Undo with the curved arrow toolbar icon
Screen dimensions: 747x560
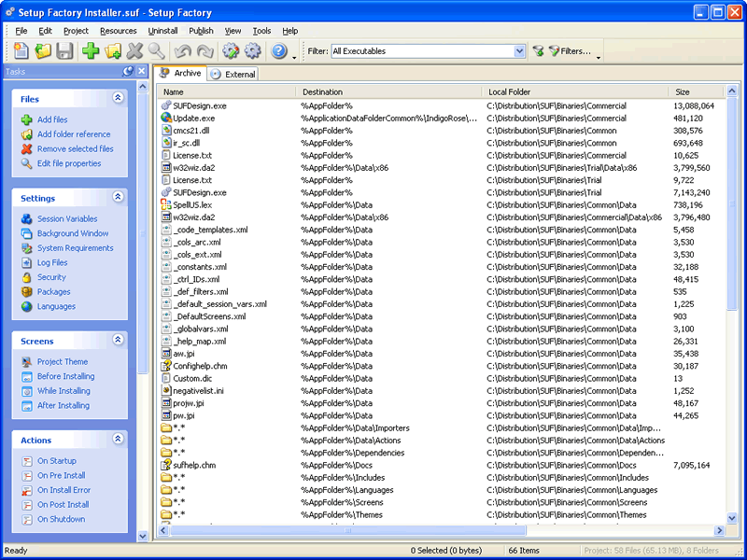[x=181, y=50]
